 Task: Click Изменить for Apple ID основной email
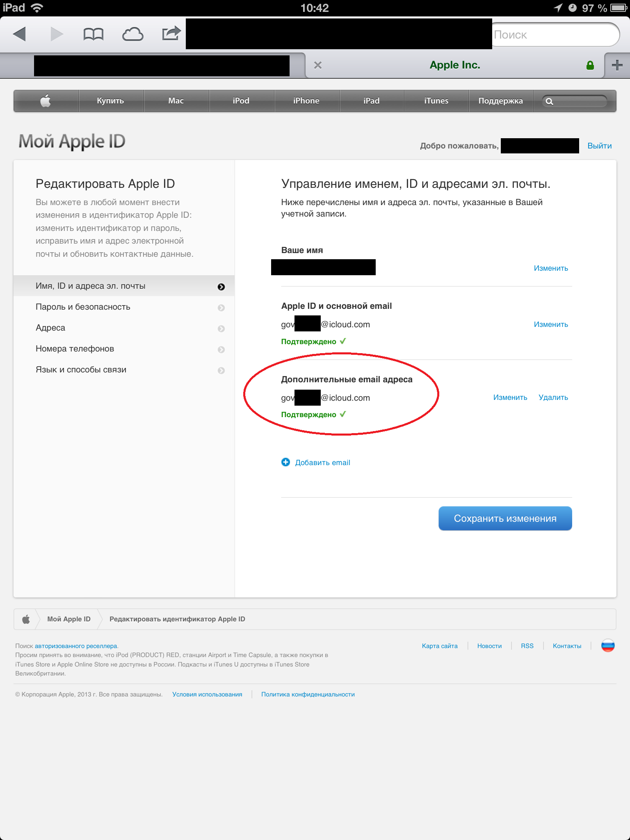point(551,324)
